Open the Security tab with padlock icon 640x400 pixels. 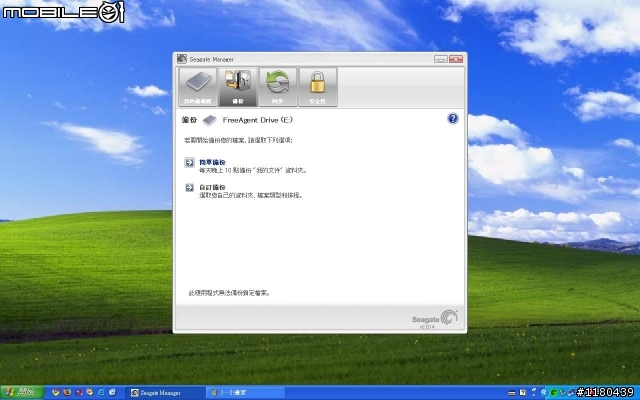pos(318,87)
